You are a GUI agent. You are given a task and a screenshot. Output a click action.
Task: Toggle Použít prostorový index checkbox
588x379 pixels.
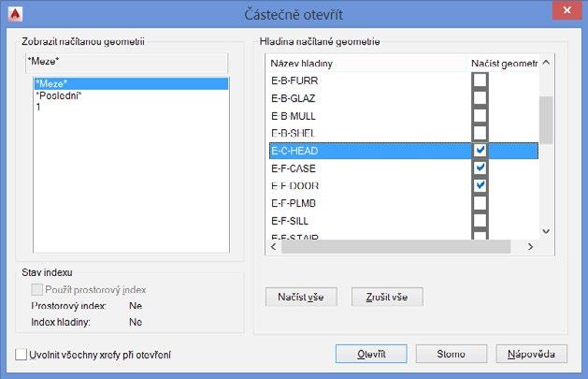36,290
